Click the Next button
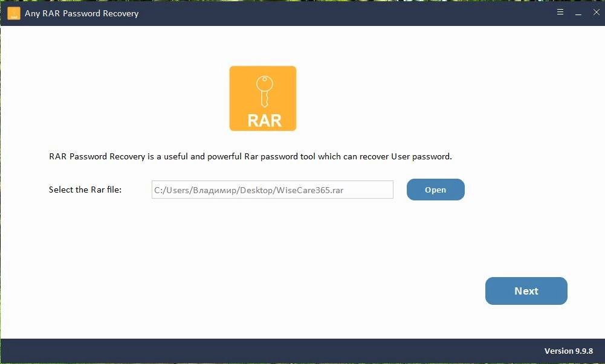Image resolution: width=605 pixels, height=364 pixels. pos(526,291)
